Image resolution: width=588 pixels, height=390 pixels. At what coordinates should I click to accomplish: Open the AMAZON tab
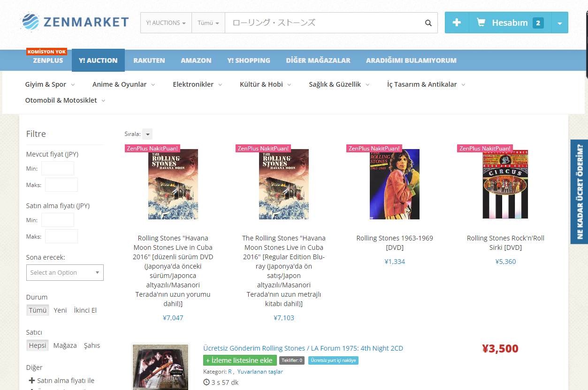click(196, 60)
